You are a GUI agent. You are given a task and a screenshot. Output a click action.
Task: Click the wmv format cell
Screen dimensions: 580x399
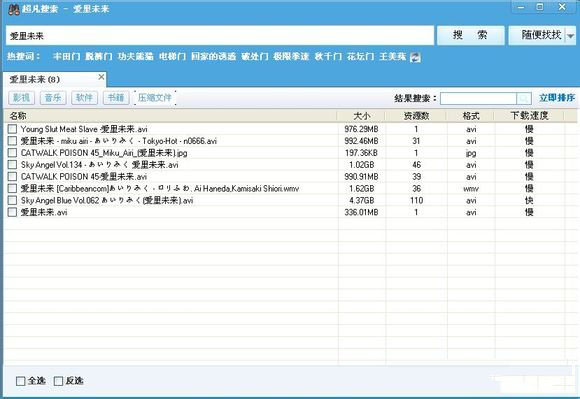[x=471, y=189]
